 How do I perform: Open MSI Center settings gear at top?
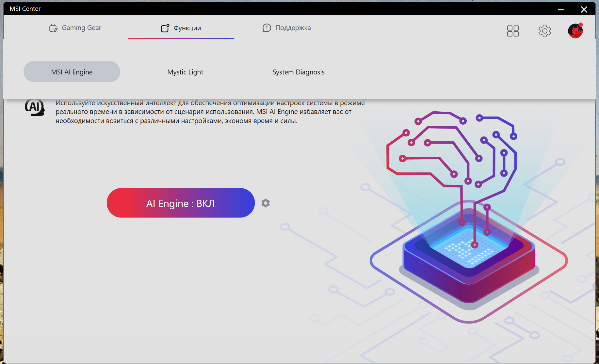point(544,31)
